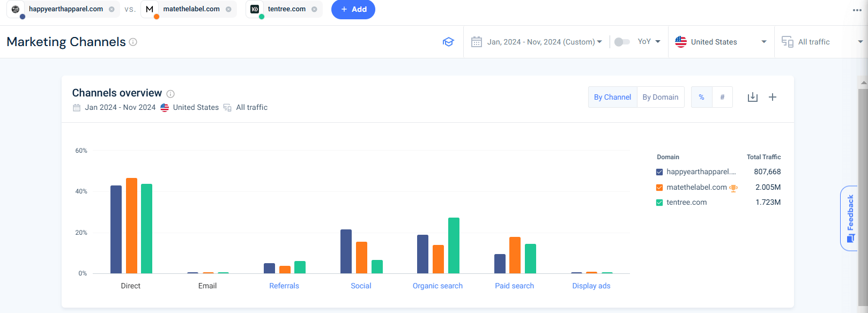Click the tentree.com logo icon
Viewport: 868px width, 313px height.
255,9
